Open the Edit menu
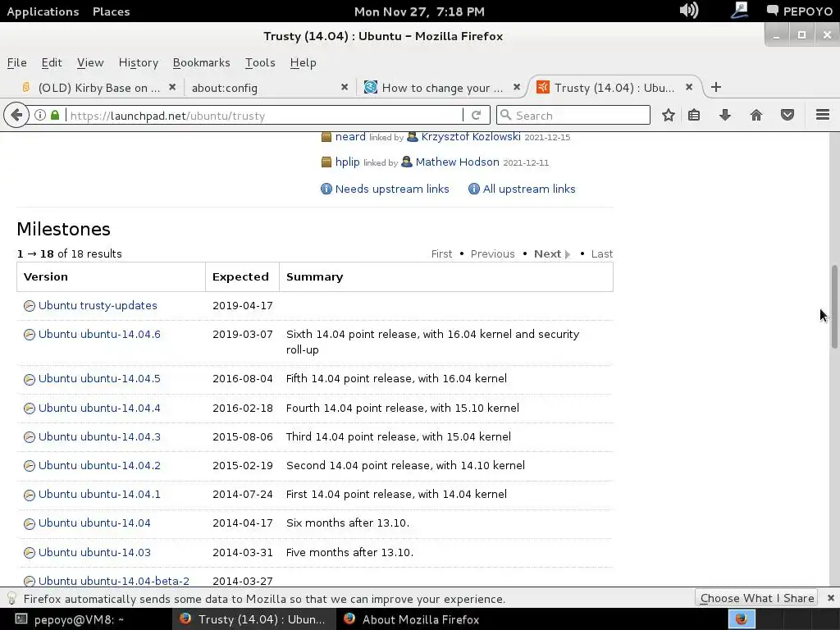 tap(52, 62)
